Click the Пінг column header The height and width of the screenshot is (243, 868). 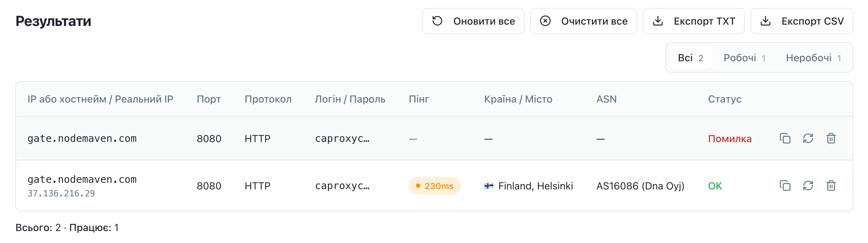coord(419,99)
